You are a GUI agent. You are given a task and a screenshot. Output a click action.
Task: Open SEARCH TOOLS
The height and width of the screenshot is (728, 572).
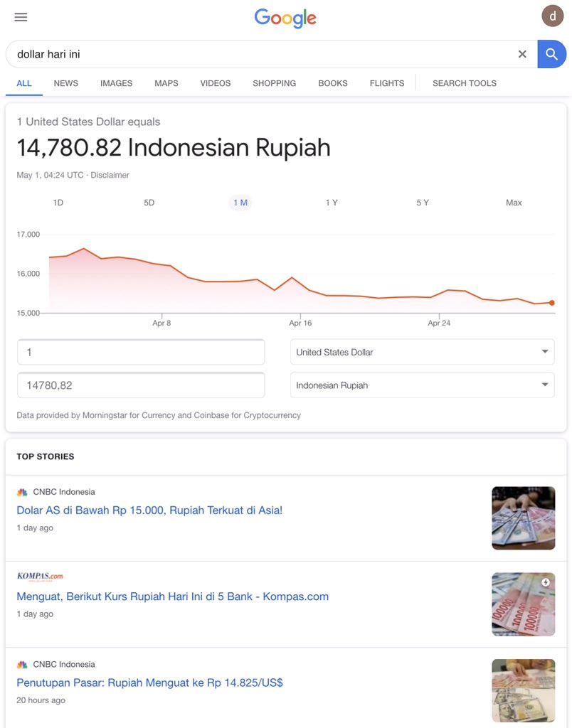point(464,83)
